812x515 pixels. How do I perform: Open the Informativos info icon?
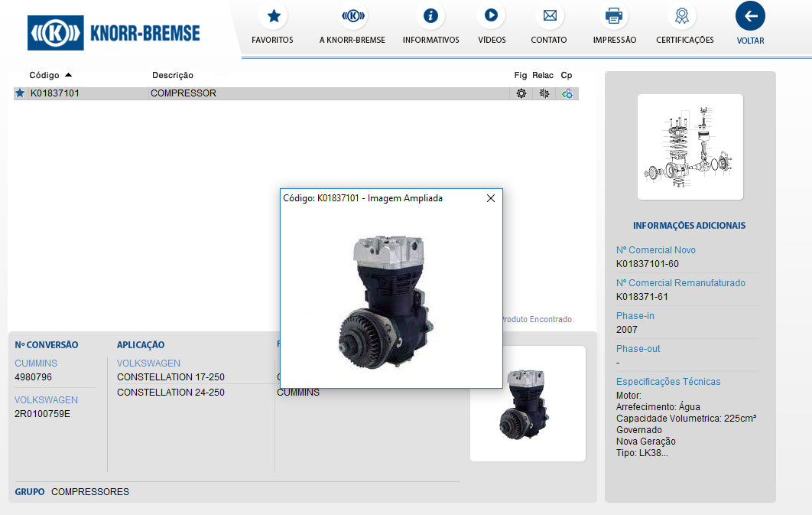(x=430, y=16)
